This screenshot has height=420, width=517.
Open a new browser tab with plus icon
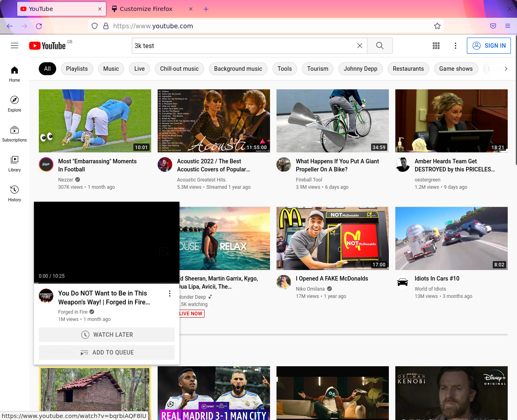point(206,9)
